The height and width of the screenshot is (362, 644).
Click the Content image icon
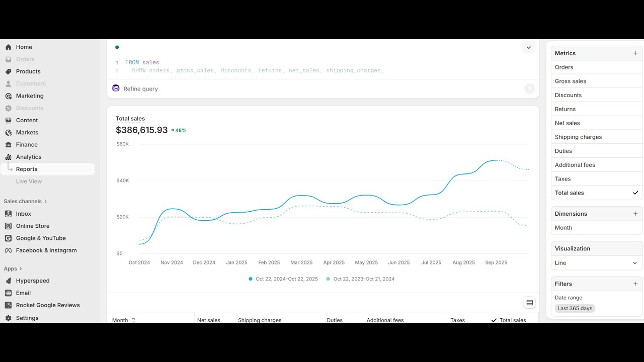coord(8,120)
